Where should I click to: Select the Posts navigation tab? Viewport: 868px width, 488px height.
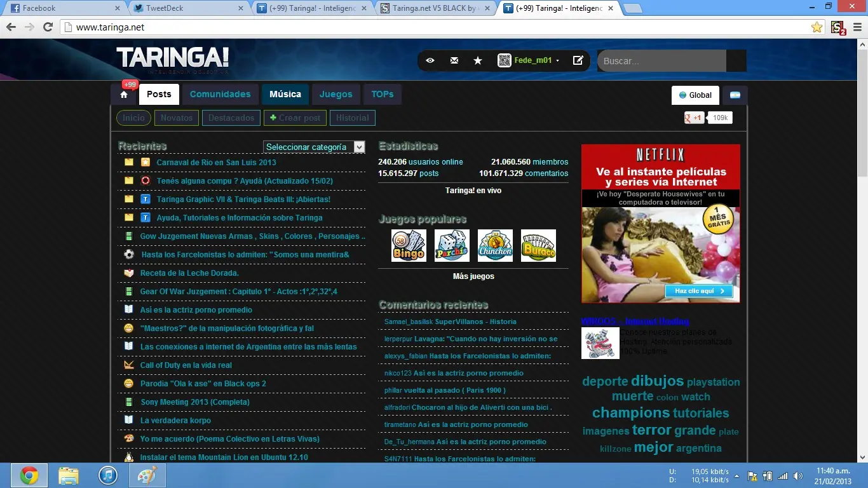click(x=159, y=94)
